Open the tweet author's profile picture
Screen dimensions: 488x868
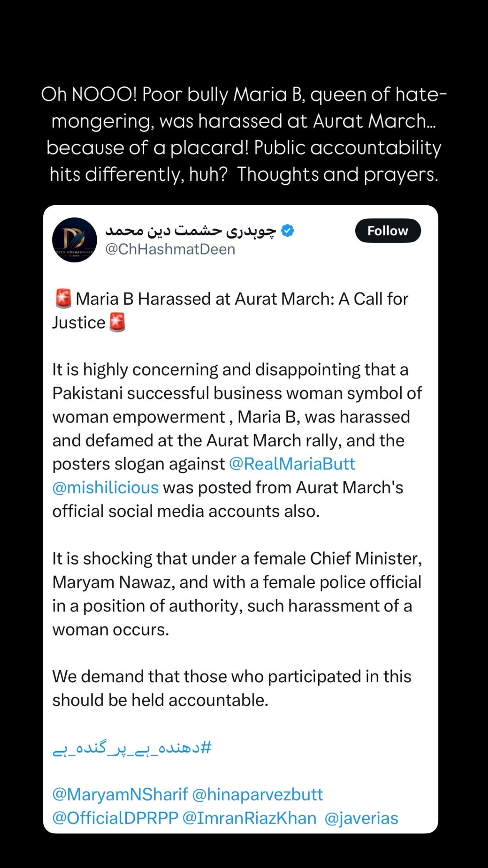coord(74,240)
